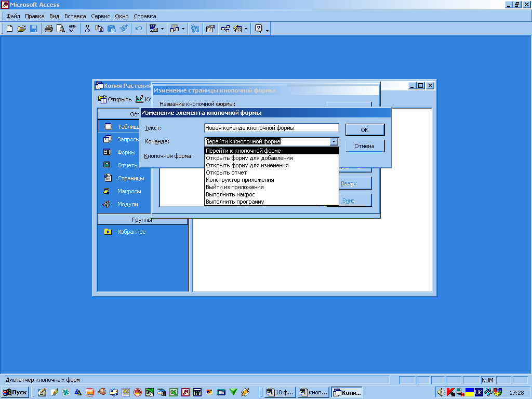
Task: Select Модули in the objects pane
Action: [x=122, y=204]
